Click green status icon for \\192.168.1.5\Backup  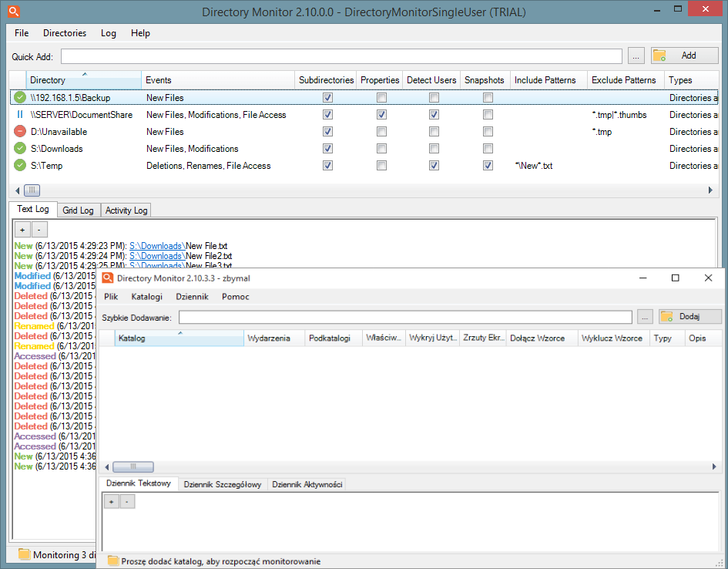coord(19,98)
